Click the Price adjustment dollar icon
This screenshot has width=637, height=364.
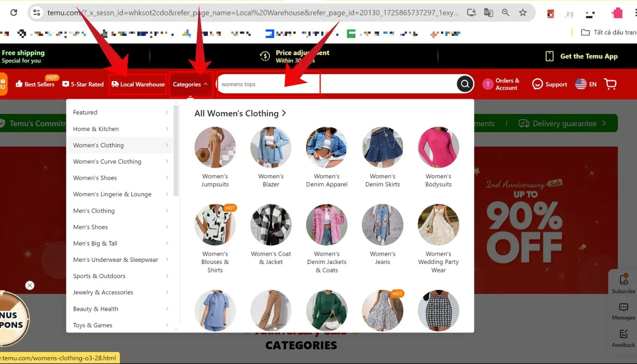[265, 56]
